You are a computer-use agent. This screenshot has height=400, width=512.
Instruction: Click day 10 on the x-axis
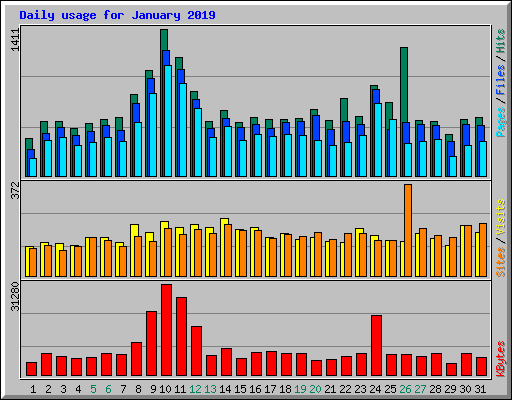[x=165, y=389]
